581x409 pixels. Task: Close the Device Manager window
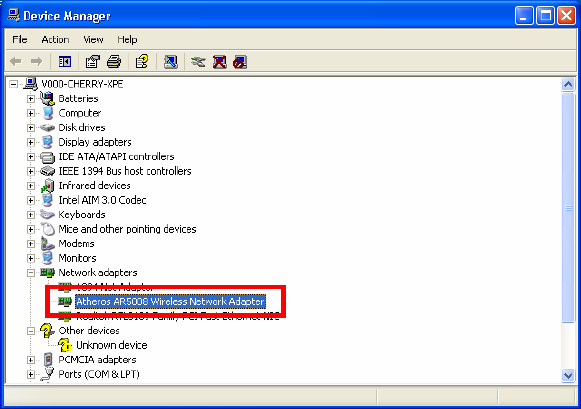tap(567, 16)
